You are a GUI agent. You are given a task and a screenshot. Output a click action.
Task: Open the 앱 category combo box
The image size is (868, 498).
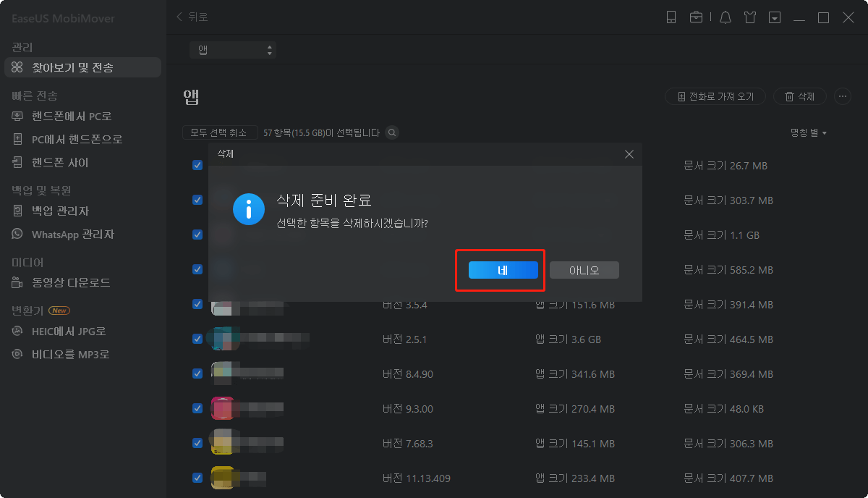(x=233, y=50)
